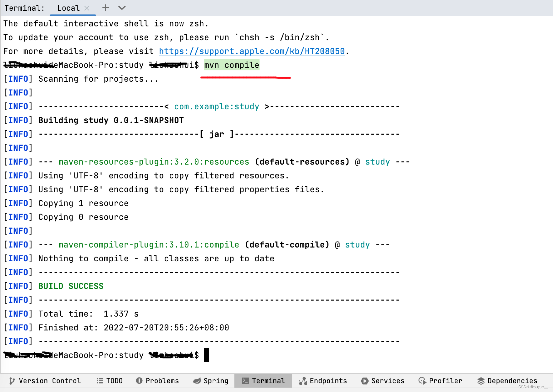Open the Spring tool window
This screenshot has height=392, width=553.
coord(211,381)
